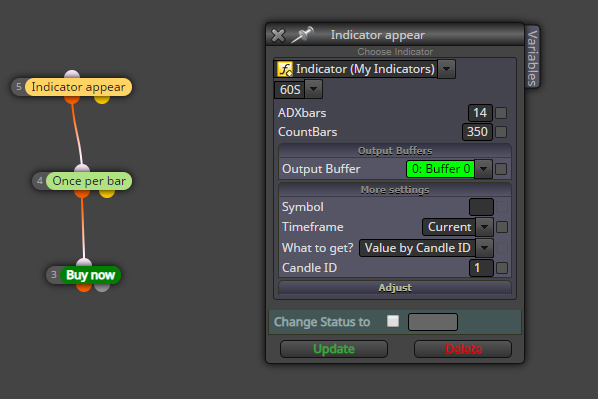Edit the CountBars value 350
Screen dimensions: 598x399
(477, 132)
